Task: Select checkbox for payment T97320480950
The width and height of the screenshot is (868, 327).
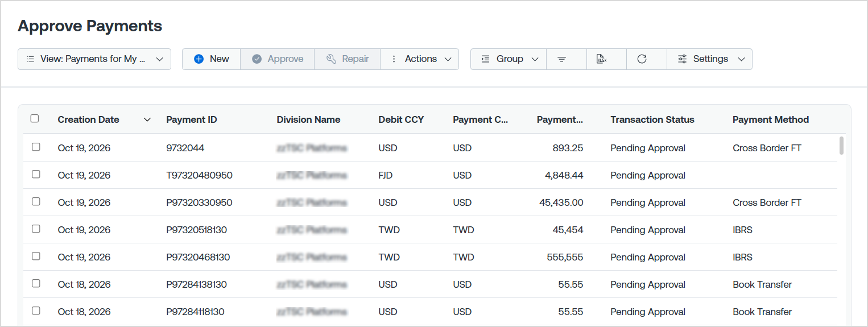Action: [36, 174]
